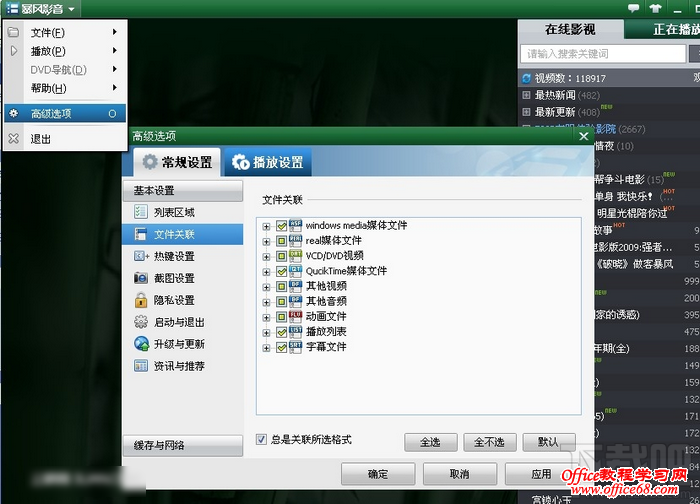The image size is (700, 504).
Task: Click the play triangle icon beside 播放(P)
Action: point(14,50)
